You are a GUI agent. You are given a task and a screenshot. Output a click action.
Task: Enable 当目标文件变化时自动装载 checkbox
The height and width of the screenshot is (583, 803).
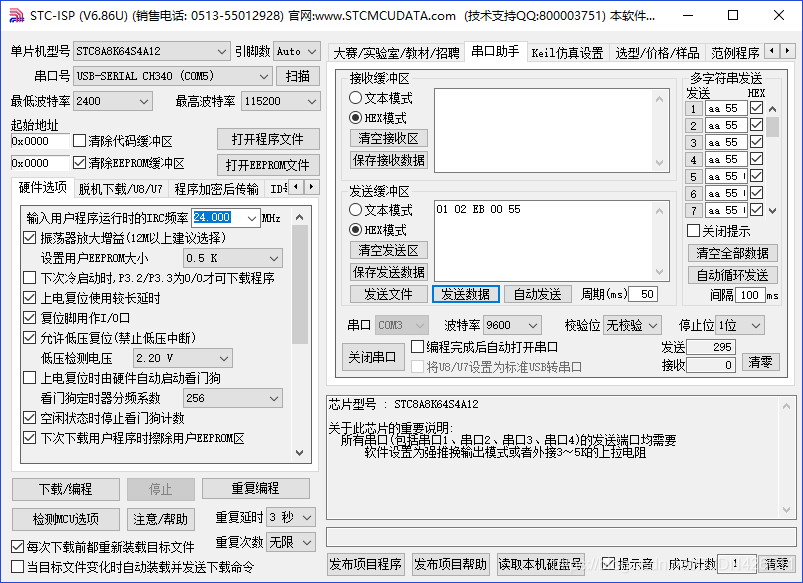click(17, 567)
